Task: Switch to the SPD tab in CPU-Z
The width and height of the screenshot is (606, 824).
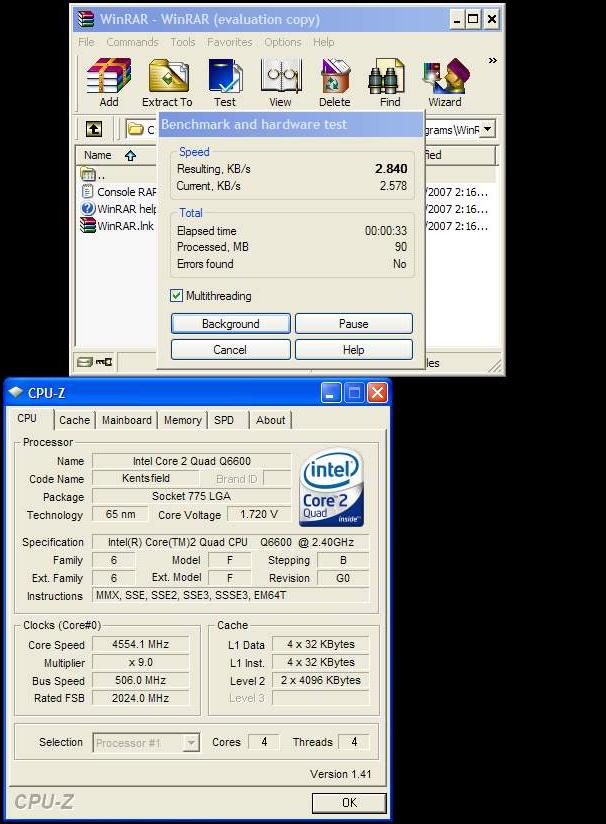Action: [x=224, y=420]
